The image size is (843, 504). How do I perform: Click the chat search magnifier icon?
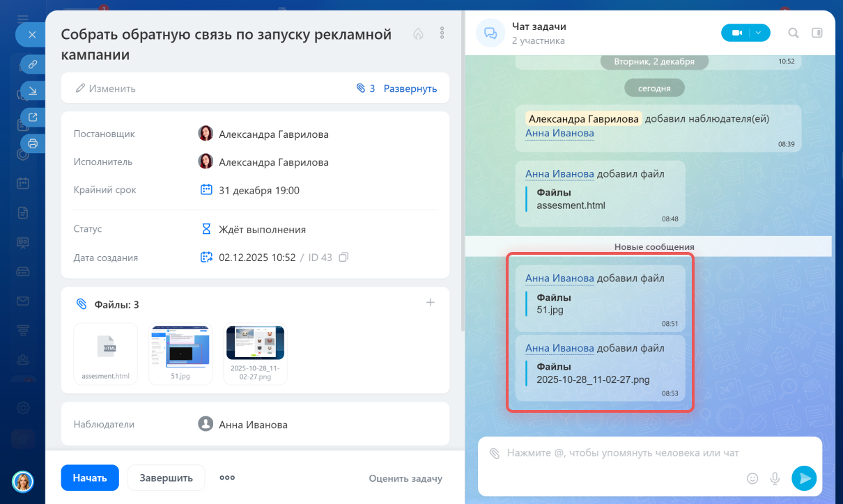(793, 33)
